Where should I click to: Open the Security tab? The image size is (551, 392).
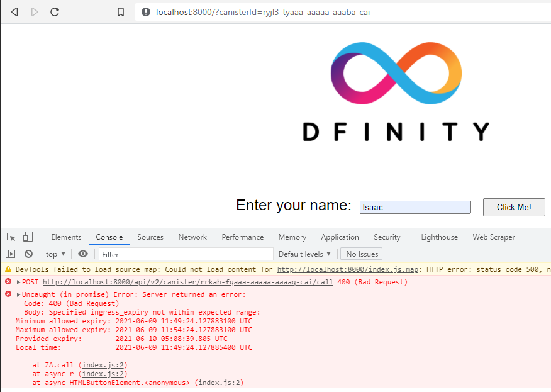(x=387, y=237)
